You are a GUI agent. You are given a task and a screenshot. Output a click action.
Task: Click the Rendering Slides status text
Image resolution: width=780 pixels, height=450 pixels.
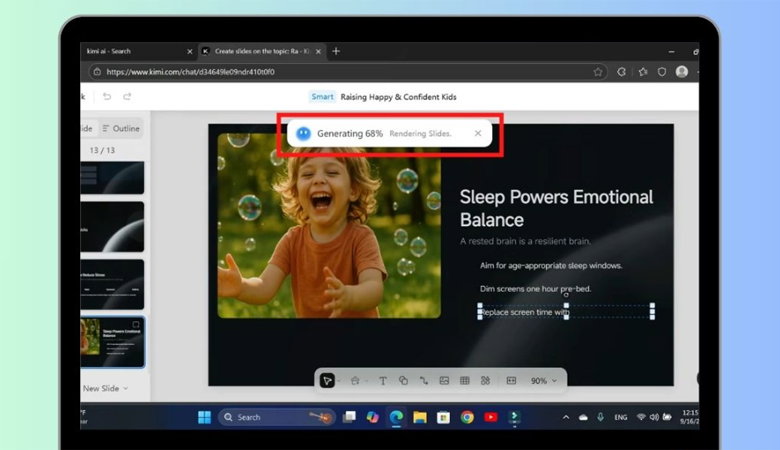[420, 134]
